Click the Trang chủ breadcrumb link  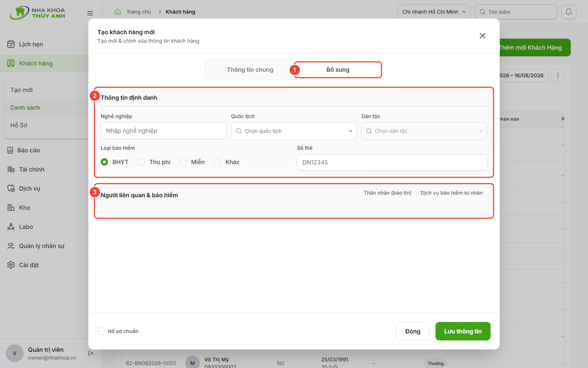pos(139,12)
